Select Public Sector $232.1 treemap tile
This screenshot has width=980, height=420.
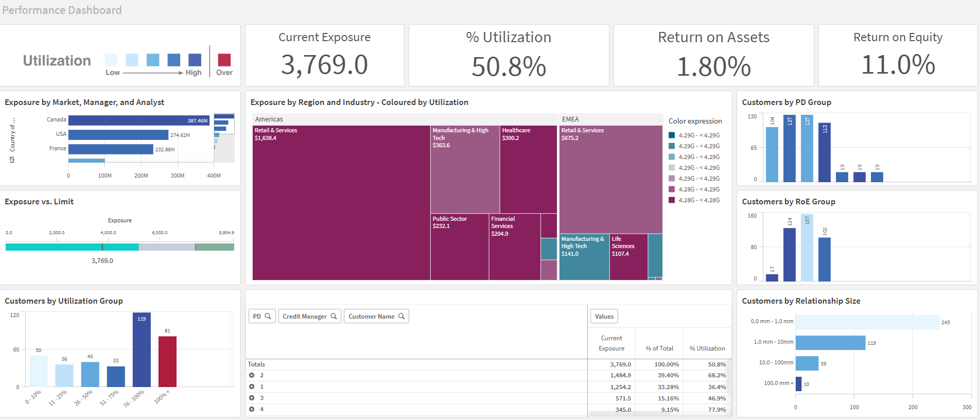(460, 247)
